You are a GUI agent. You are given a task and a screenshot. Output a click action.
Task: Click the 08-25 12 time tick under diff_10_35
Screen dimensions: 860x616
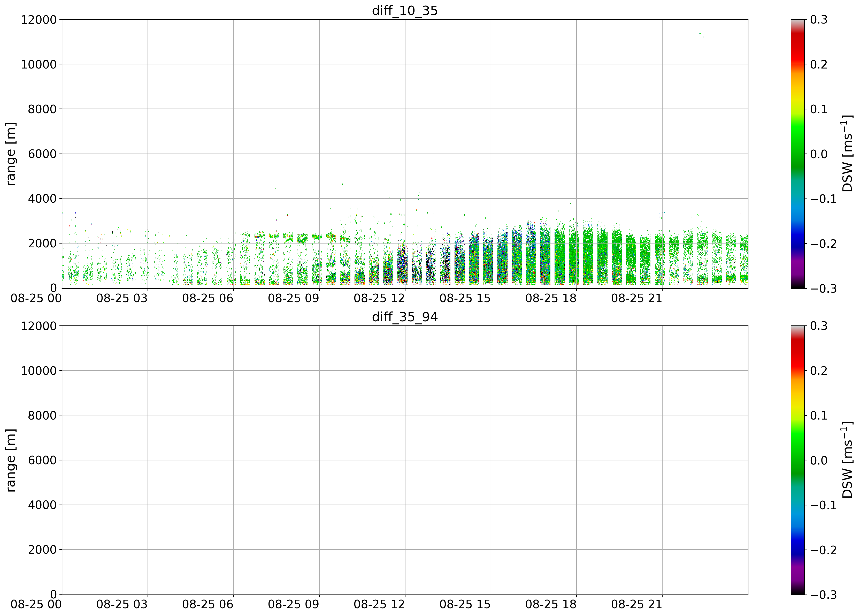pos(379,298)
